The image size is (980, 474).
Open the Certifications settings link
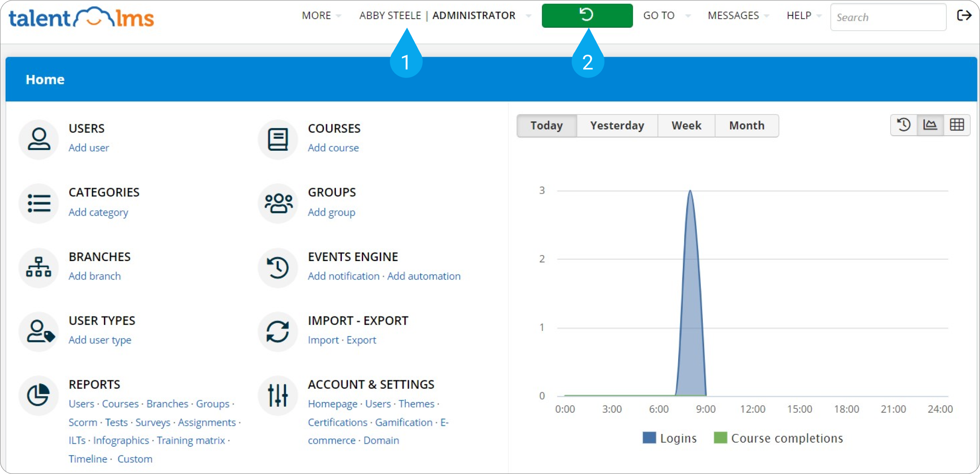click(338, 422)
